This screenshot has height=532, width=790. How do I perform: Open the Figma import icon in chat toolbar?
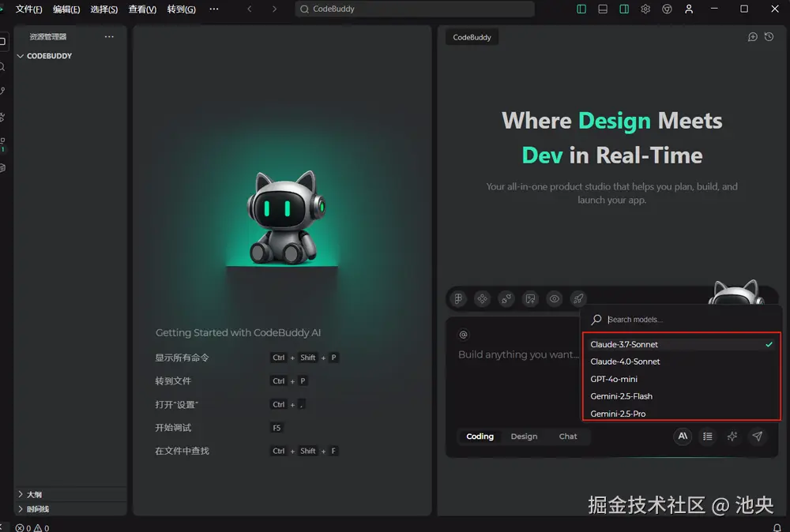[458, 299]
